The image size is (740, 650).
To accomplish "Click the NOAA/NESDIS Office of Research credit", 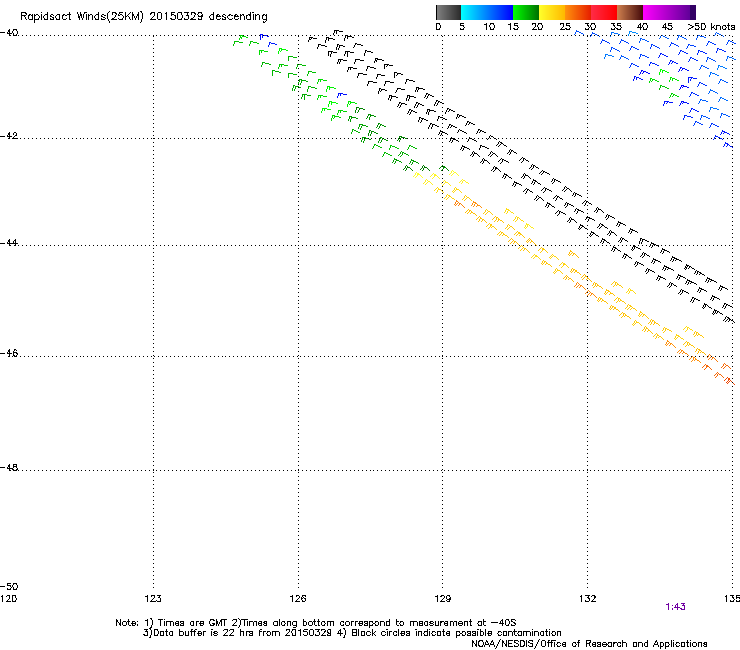I will (589, 644).
